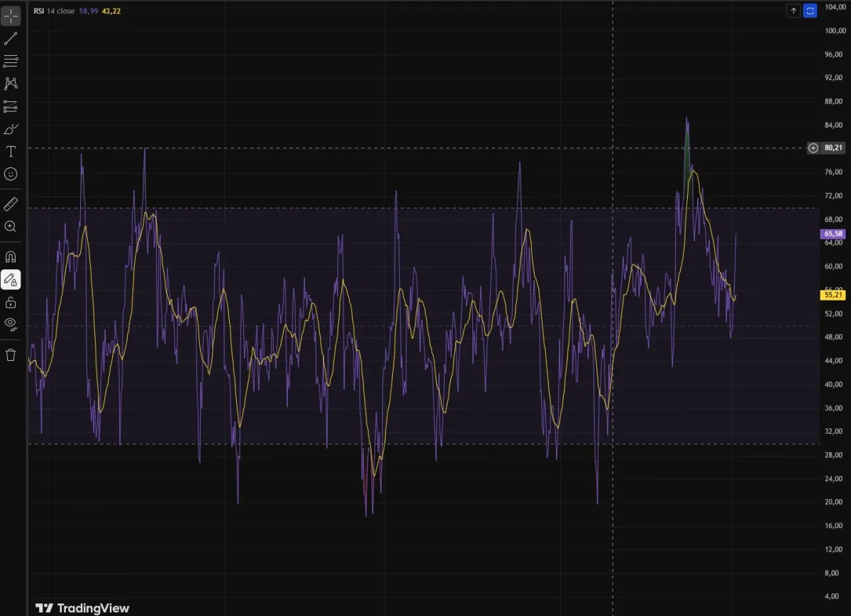Click the RSI 14 close indicator title

(x=54, y=11)
